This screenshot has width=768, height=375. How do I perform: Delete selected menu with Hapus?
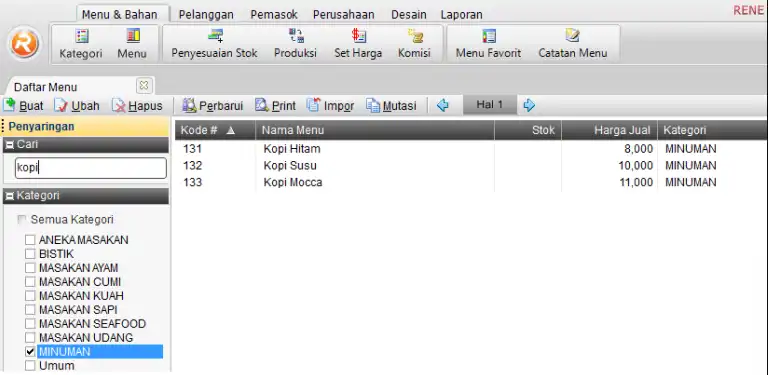pos(137,105)
